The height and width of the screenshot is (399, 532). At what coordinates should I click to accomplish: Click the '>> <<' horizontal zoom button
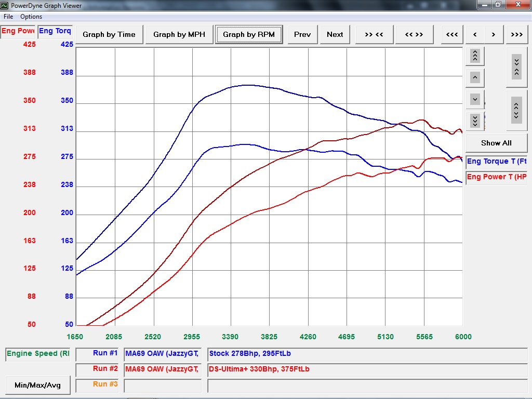374,34
